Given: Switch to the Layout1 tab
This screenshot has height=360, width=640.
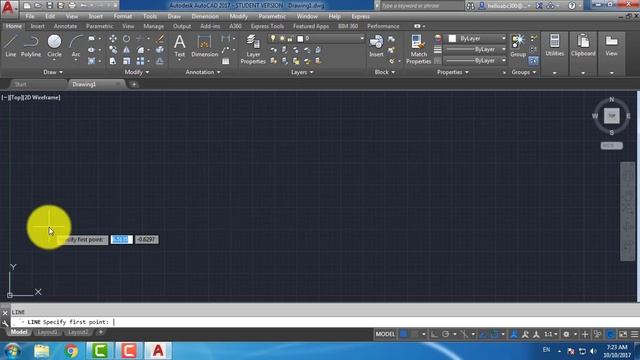Looking at the screenshot, I should [47, 332].
